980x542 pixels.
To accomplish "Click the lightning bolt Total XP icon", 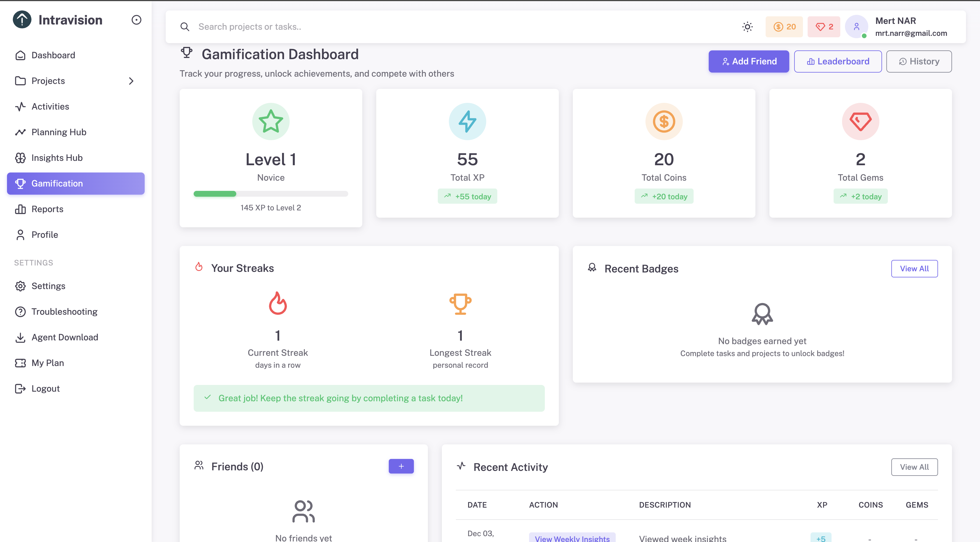I will click(467, 121).
